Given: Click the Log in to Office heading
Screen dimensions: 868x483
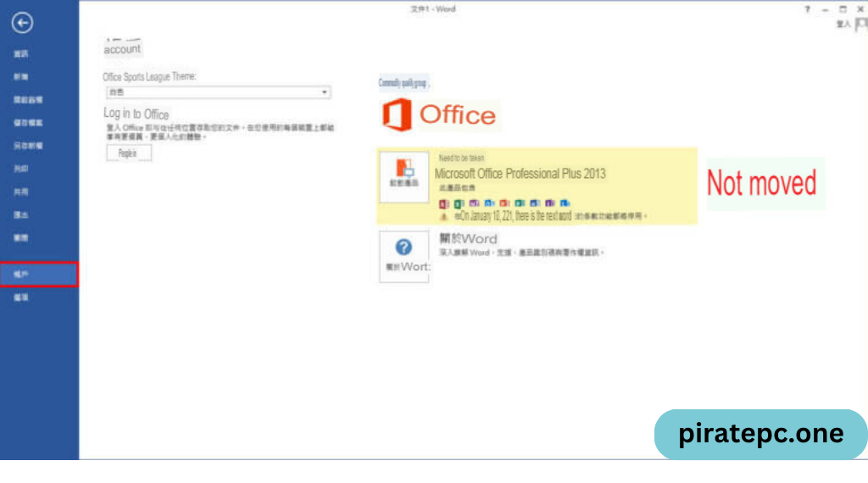Looking at the screenshot, I should [136, 114].
